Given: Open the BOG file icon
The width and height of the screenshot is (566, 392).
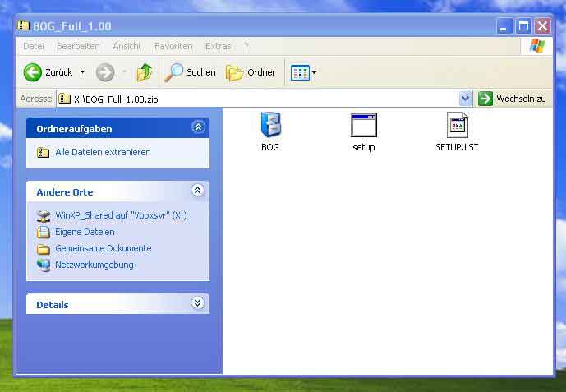Looking at the screenshot, I should click(270, 125).
